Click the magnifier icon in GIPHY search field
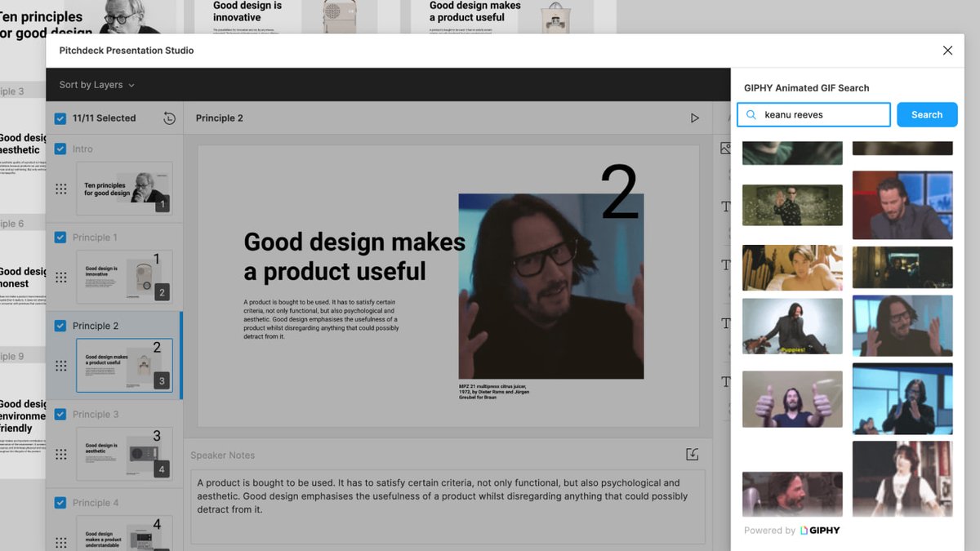 point(751,115)
